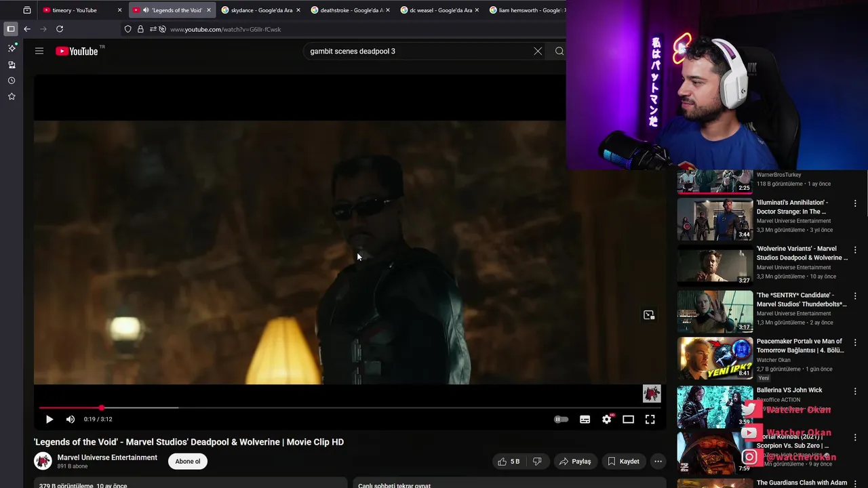Open the 'Peacemaker Portalı' video title
Screen dimensions: 868x488
click(800, 346)
